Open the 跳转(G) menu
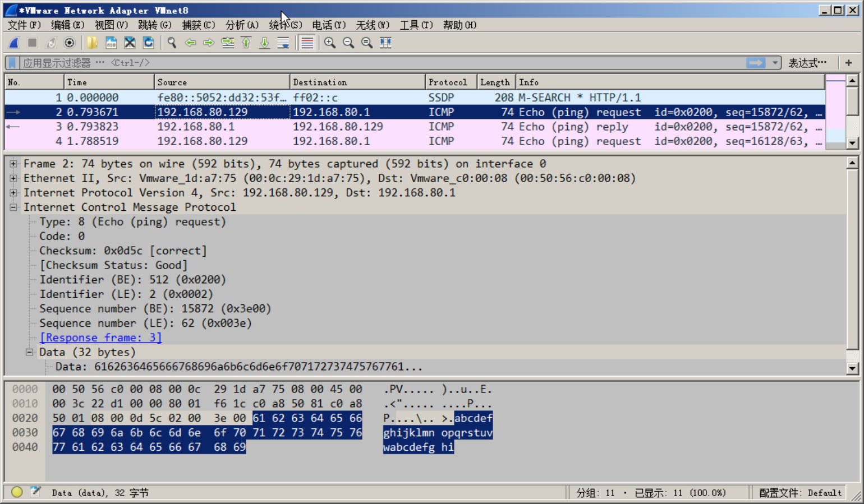864x504 pixels. point(155,25)
